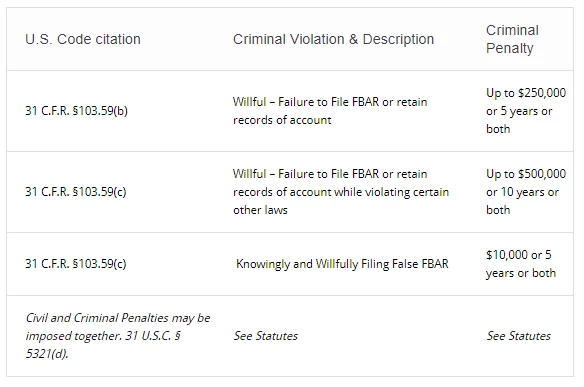Click the 'Civil and Criminal Penalties may be imposed together' note
The width and height of the screenshot is (584, 387).
coord(118,327)
